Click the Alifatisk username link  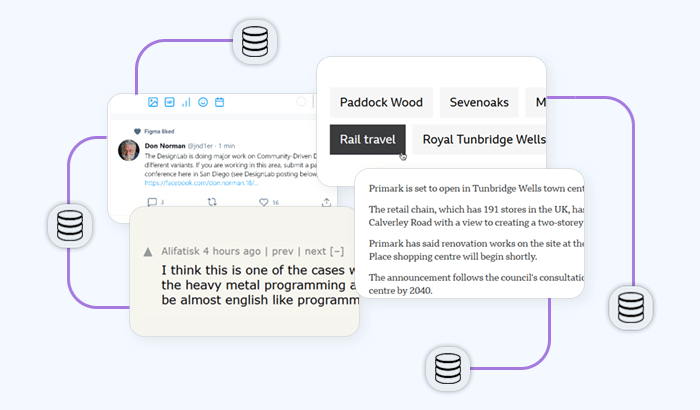pyautogui.click(x=180, y=251)
